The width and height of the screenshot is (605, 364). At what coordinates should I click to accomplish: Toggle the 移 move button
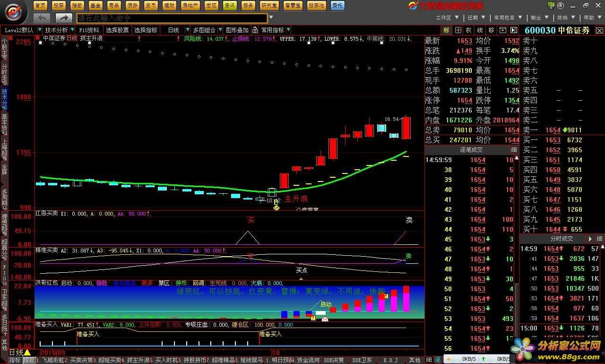492,30
